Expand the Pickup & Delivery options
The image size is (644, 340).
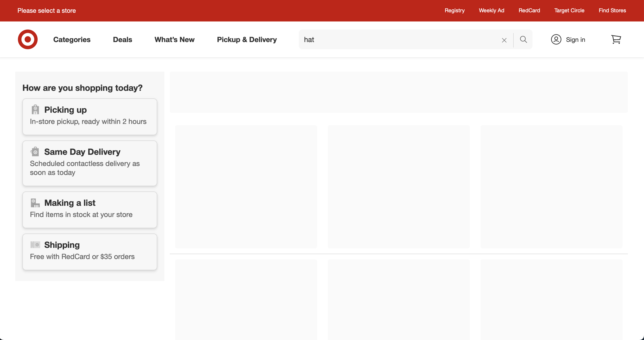point(247,39)
